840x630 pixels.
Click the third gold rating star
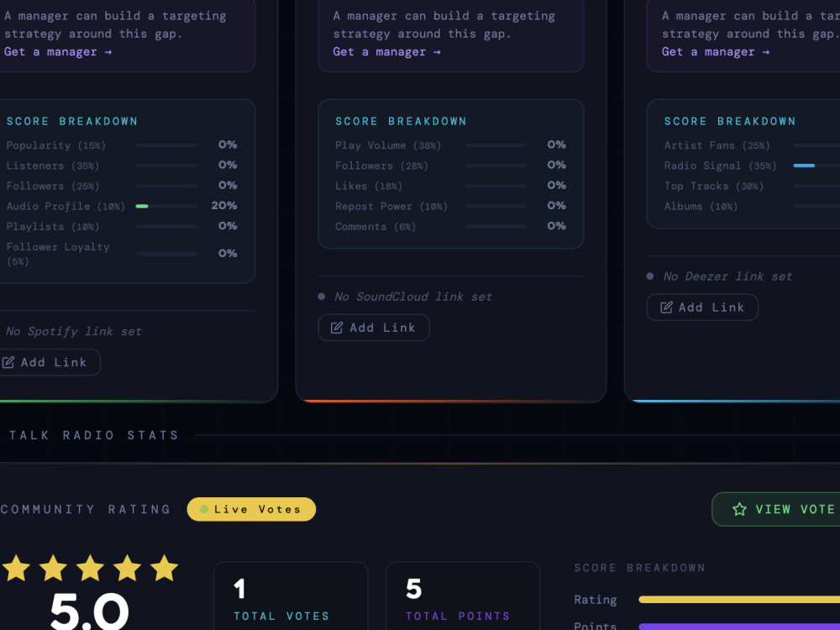[90, 569]
